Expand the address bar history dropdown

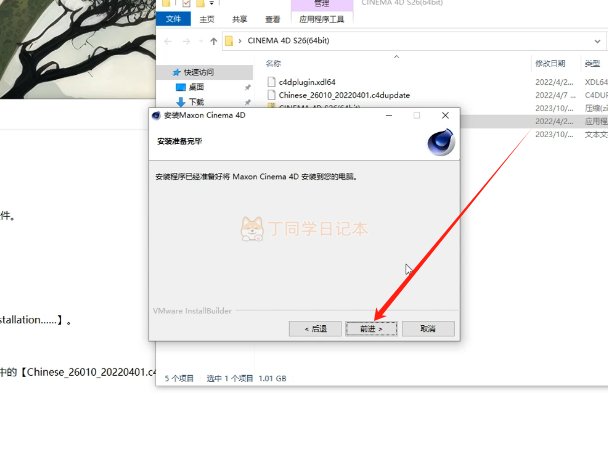pos(597,41)
